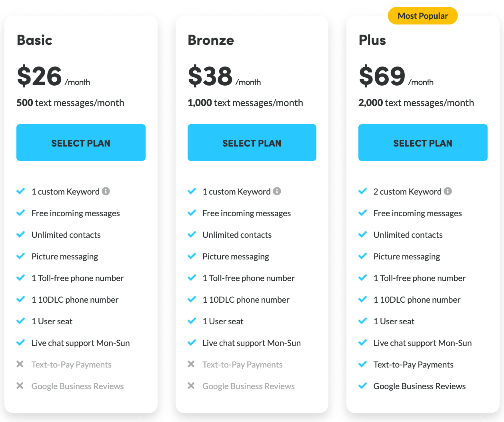Click Plus 1 Toll-free phone number text
504x422 pixels.
pyautogui.click(x=420, y=278)
